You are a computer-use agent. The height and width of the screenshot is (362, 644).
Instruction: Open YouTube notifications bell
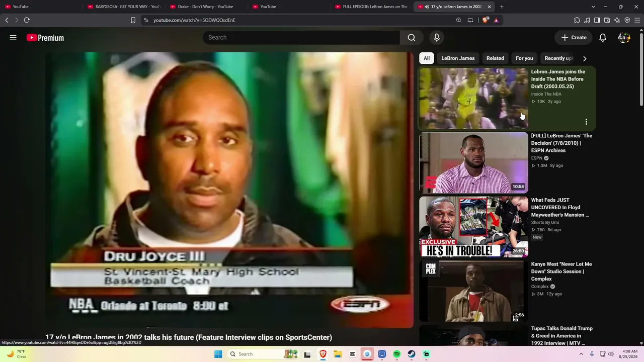[603, 38]
